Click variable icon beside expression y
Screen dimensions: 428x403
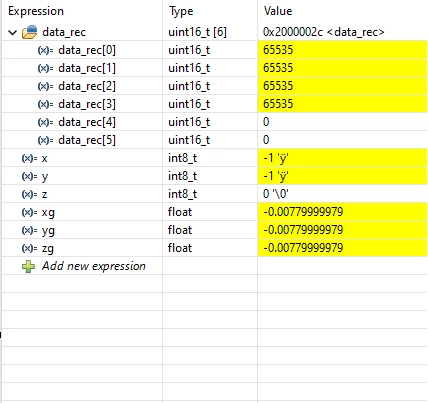point(29,176)
